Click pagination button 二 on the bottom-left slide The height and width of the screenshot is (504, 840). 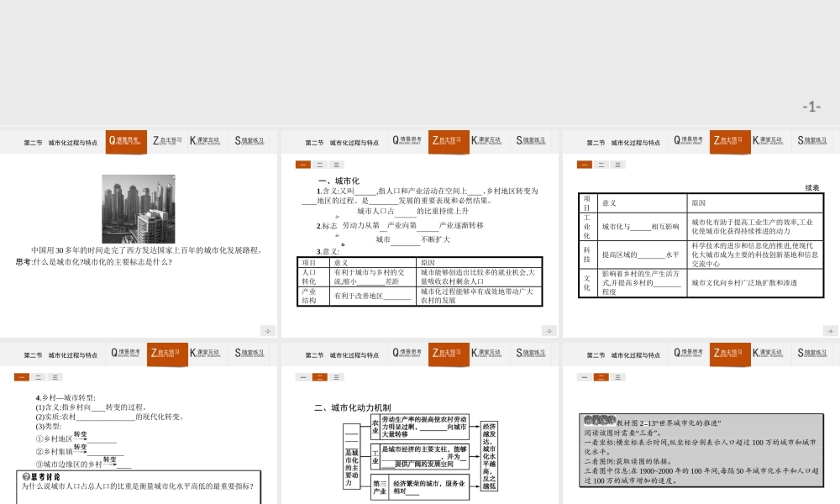click(38, 375)
